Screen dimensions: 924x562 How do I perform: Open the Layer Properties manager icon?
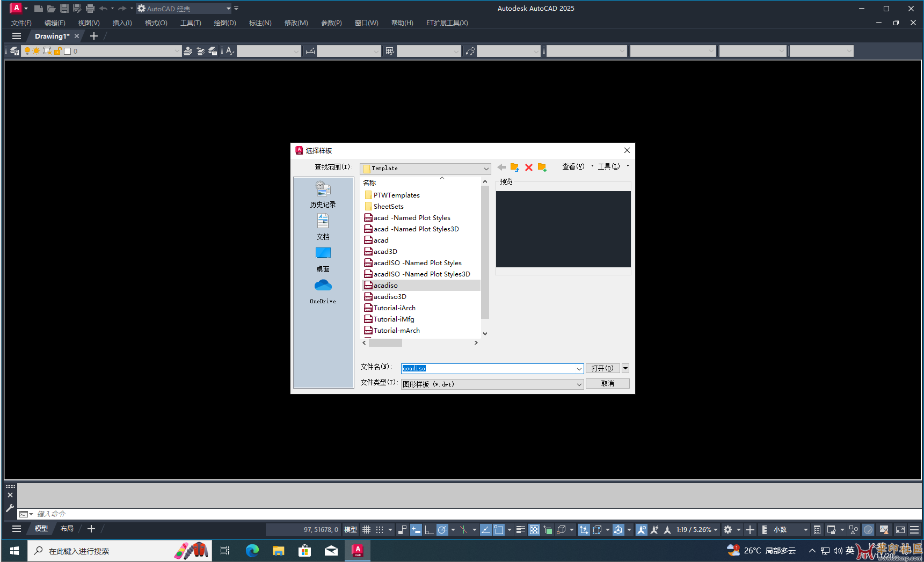point(14,51)
